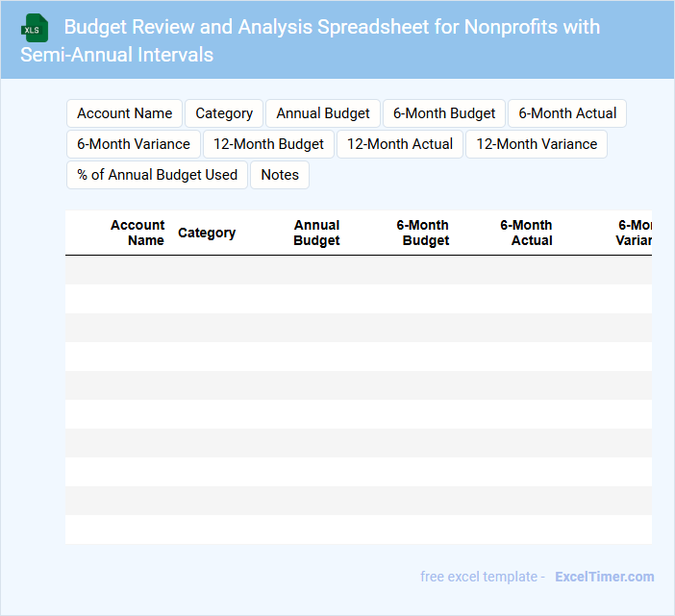The width and height of the screenshot is (675, 616).
Task: Select the 6-Month Variance tag
Action: coord(134,144)
